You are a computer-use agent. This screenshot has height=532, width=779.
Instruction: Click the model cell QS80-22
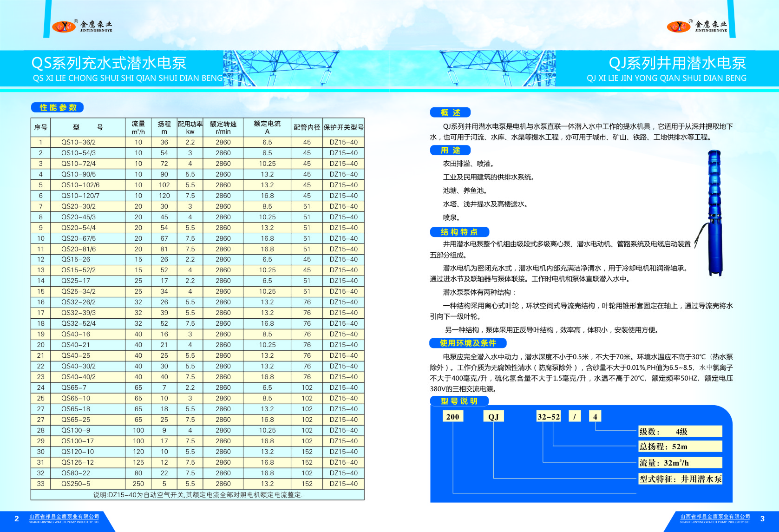pyautogui.click(x=88, y=473)
